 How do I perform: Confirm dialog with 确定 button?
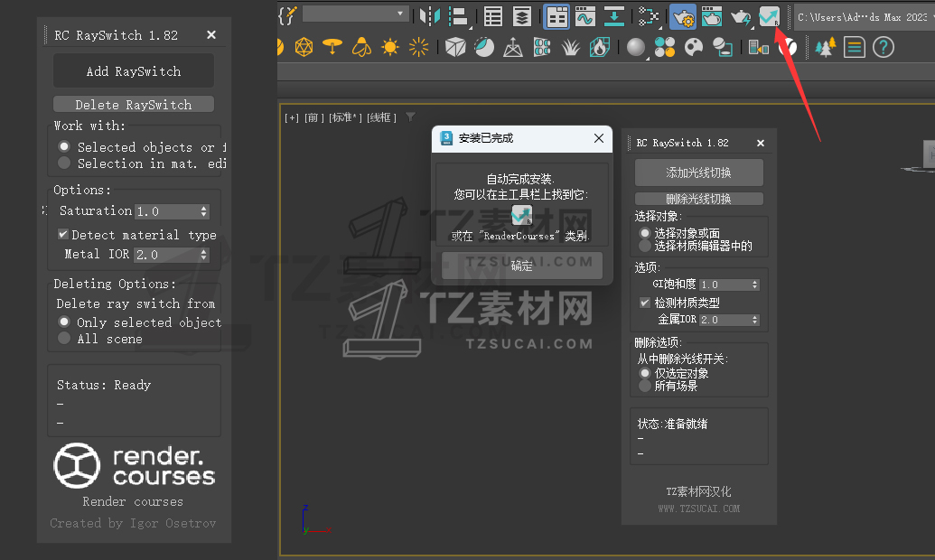pyautogui.click(x=522, y=266)
